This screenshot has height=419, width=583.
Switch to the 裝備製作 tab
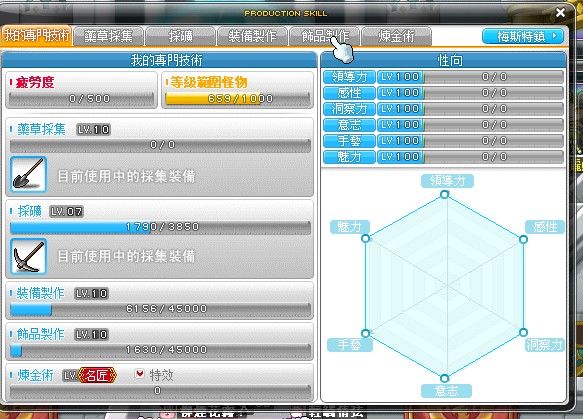coord(252,36)
